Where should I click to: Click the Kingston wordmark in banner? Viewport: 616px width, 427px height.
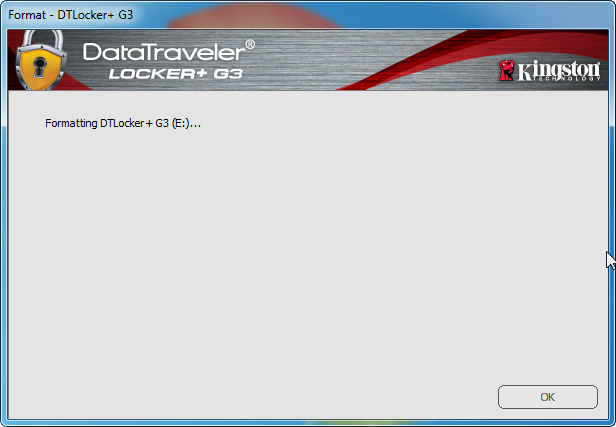coord(559,70)
